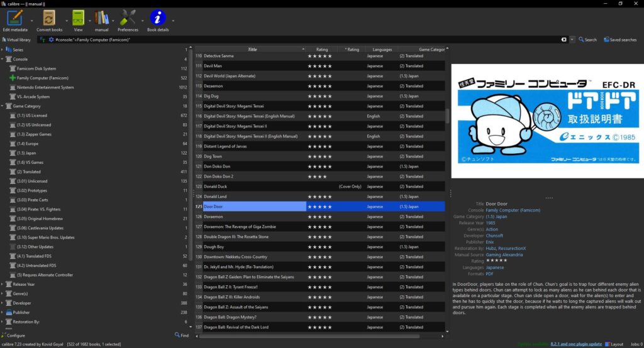
Task: Select (2) Translated category in tag browser
Action: pos(28,171)
